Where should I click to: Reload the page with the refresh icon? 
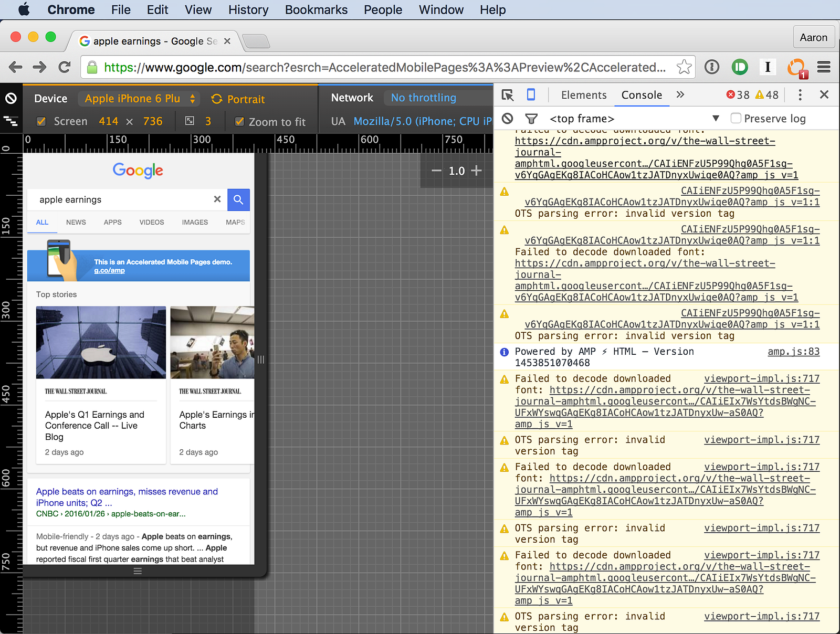click(65, 67)
